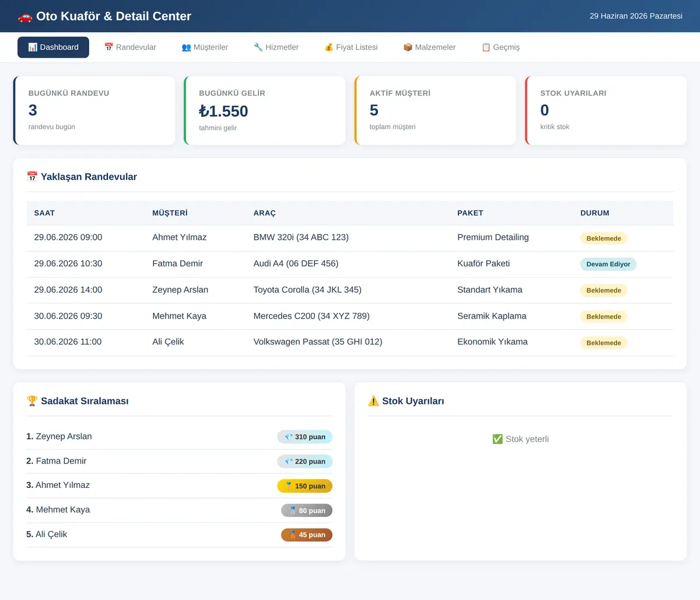The image size is (700, 600).
Task: Click the 45 puan bronze badge
Action: (307, 535)
